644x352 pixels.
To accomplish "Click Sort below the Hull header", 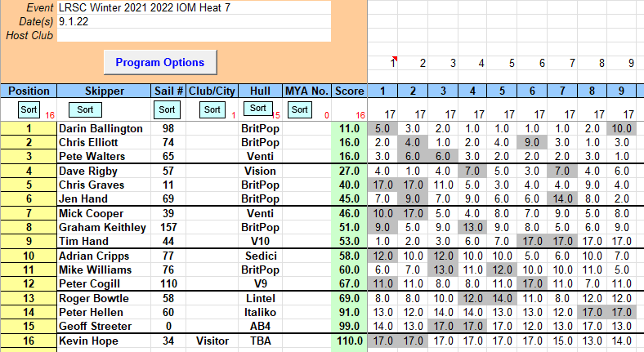I will pos(257,109).
